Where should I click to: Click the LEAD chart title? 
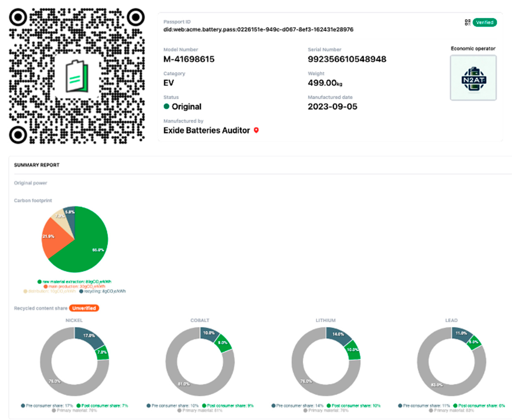pyautogui.click(x=452, y=320)
